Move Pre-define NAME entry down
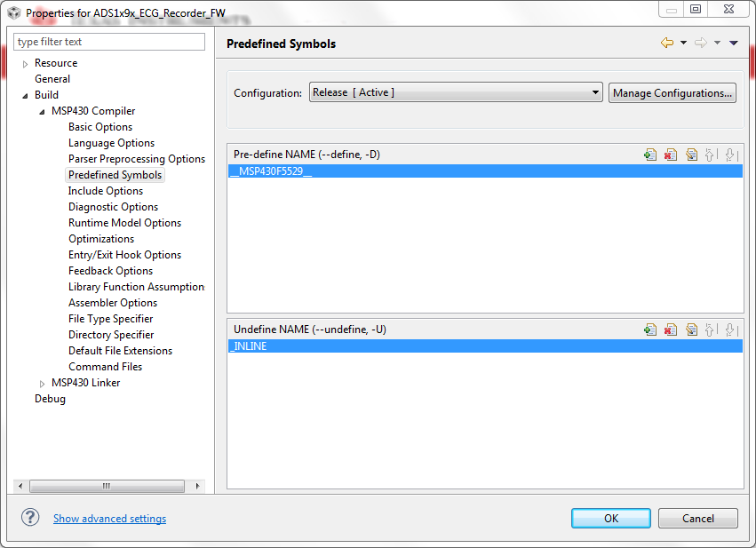Viewport: 756px width, 548px height. (730, 155)
